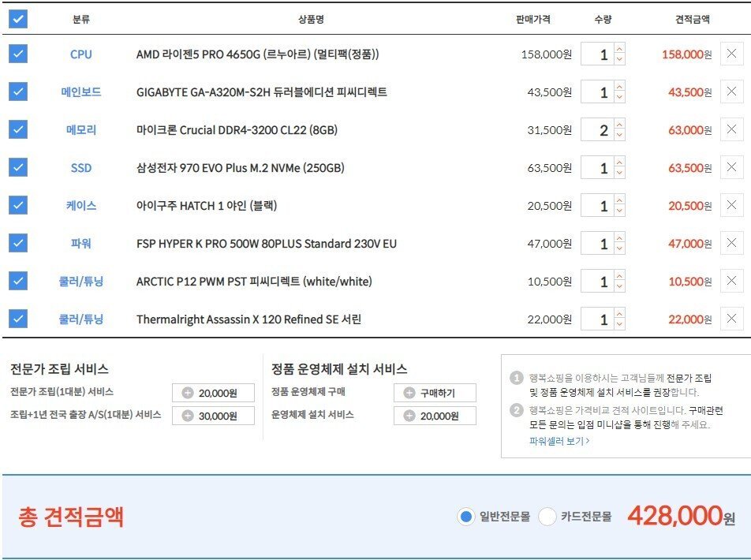Image resolution: width=751 pixels, height=560 pixels.
Task: Open the 메모리 category link
Action: coord(81,129)
